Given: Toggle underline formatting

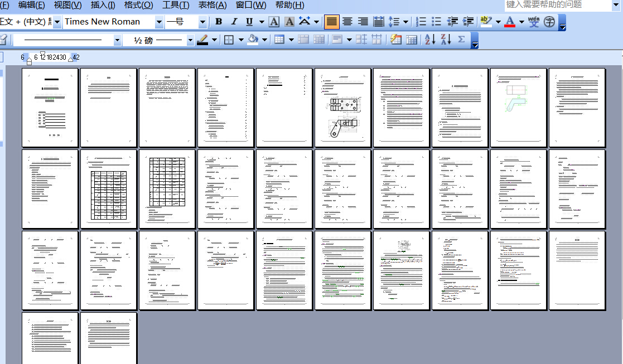Looking at the screenshot, I should point(249,22).
